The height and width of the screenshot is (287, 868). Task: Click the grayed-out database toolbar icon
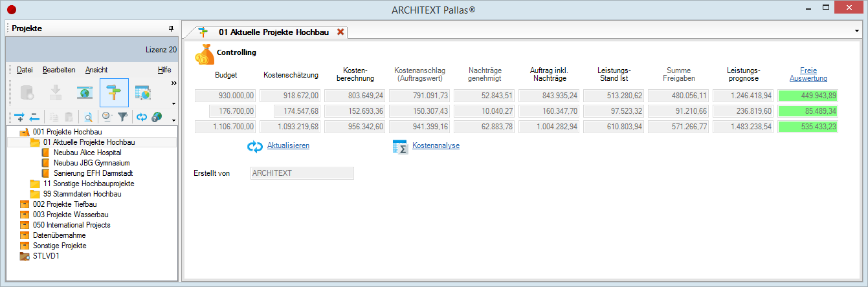[x=27, y=93]
